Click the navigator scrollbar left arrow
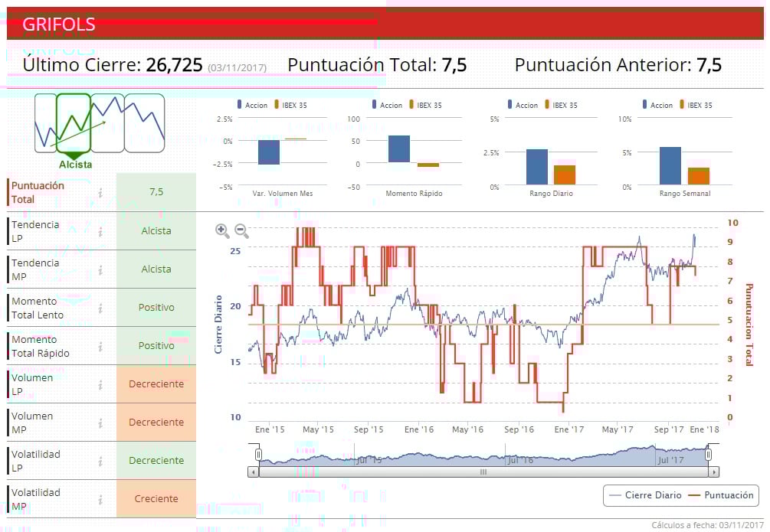 click(254, 472)
